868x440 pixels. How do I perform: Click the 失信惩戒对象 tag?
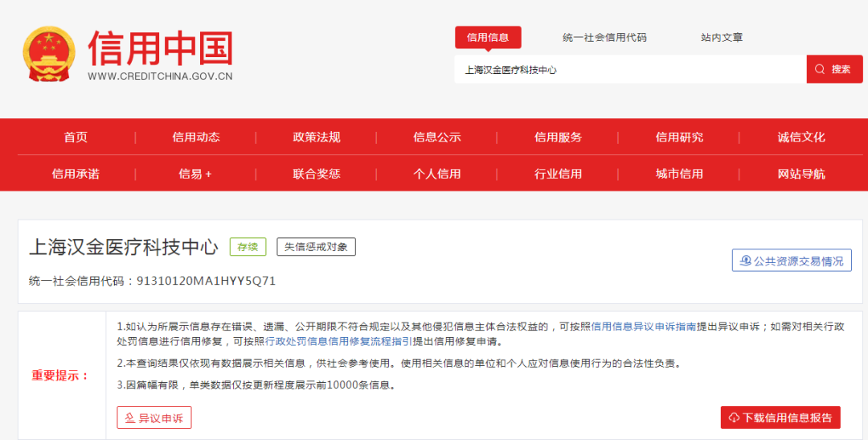[x=316, y=247]
